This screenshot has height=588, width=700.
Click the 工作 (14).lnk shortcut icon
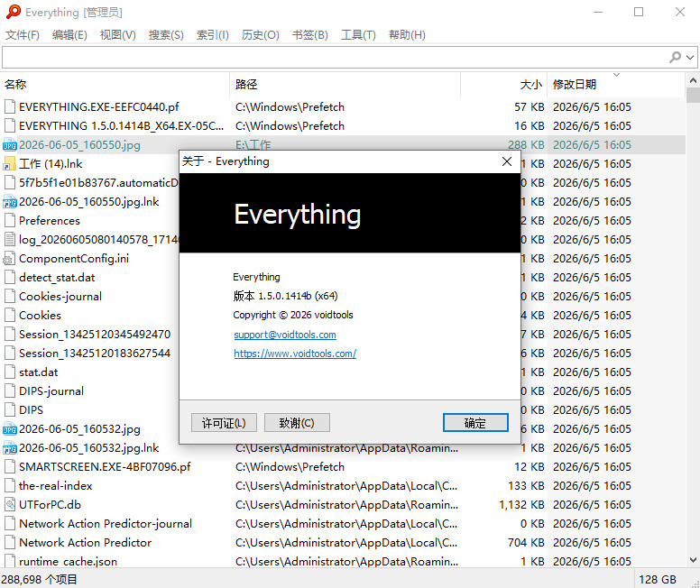(9, 163)
